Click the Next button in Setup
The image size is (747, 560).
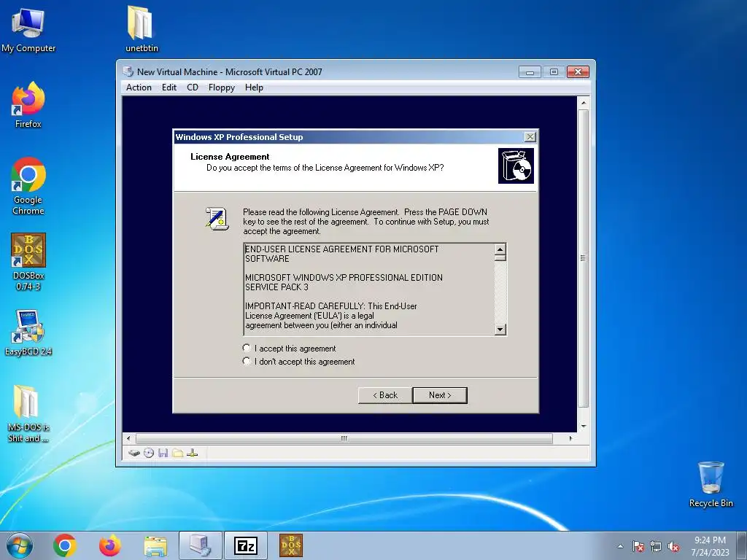pos(440,394)
